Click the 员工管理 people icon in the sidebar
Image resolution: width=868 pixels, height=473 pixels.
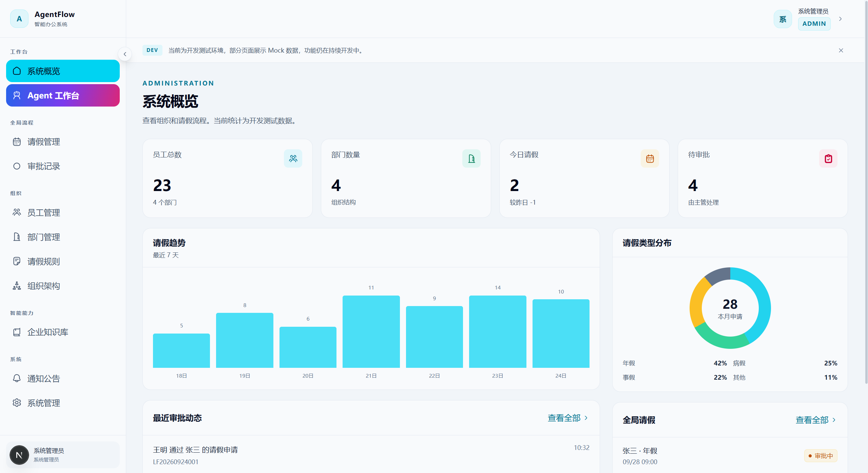[17, 212]
